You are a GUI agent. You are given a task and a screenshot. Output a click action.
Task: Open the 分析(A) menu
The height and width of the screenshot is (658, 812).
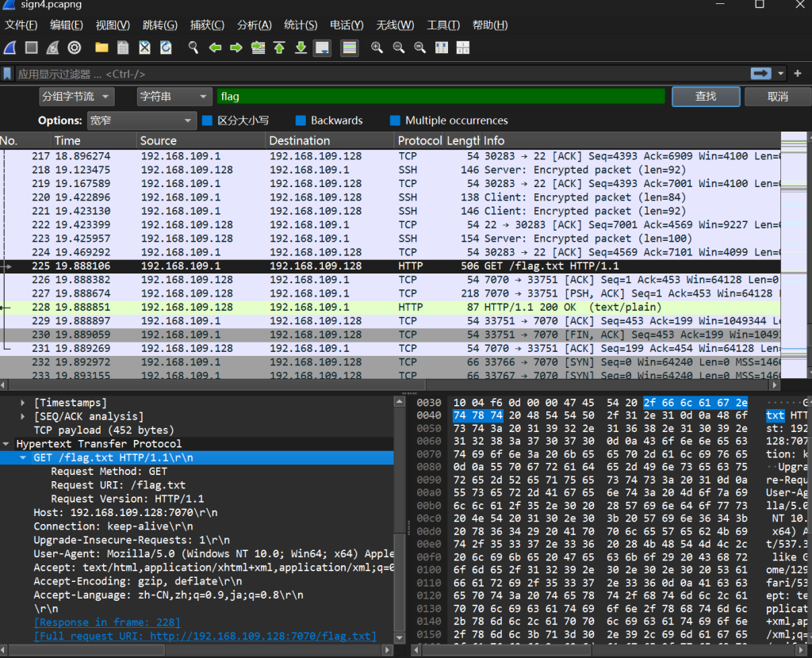click(254, 25)
